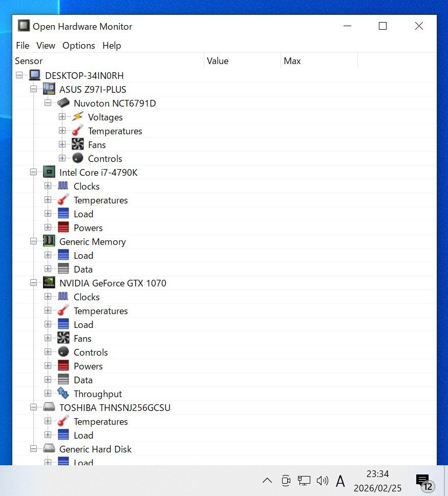Expand the TOSHIBA Load group
This screenshot has height=496, width=448.
click(48, 435)
